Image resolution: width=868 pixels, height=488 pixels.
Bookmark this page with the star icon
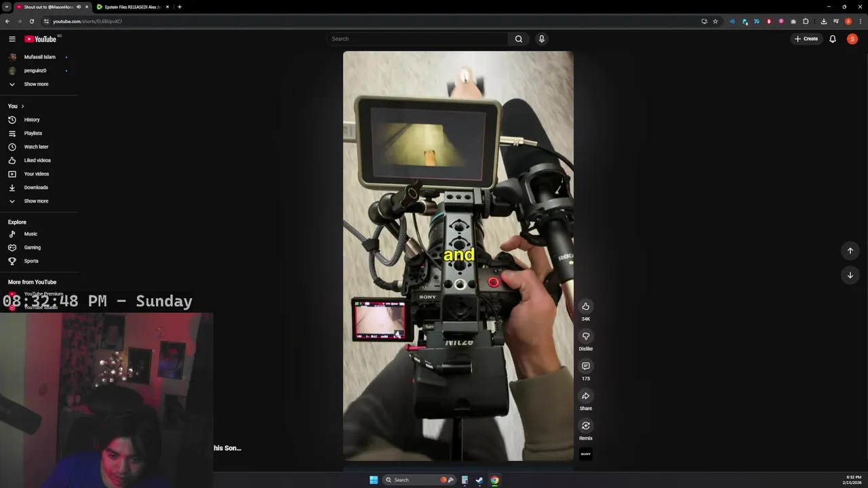[715, 21]
